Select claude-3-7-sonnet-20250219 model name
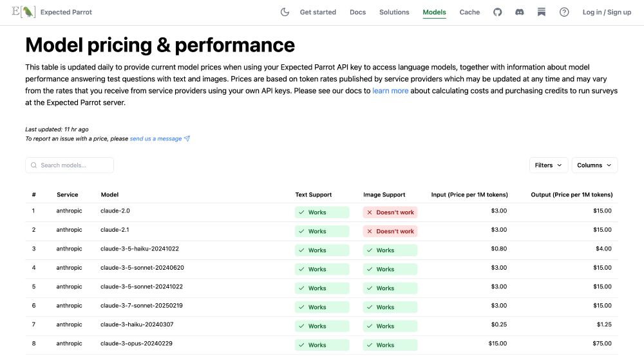Image resolution: width=644 pixels, height=356 pixels. [x=142, y=306]
